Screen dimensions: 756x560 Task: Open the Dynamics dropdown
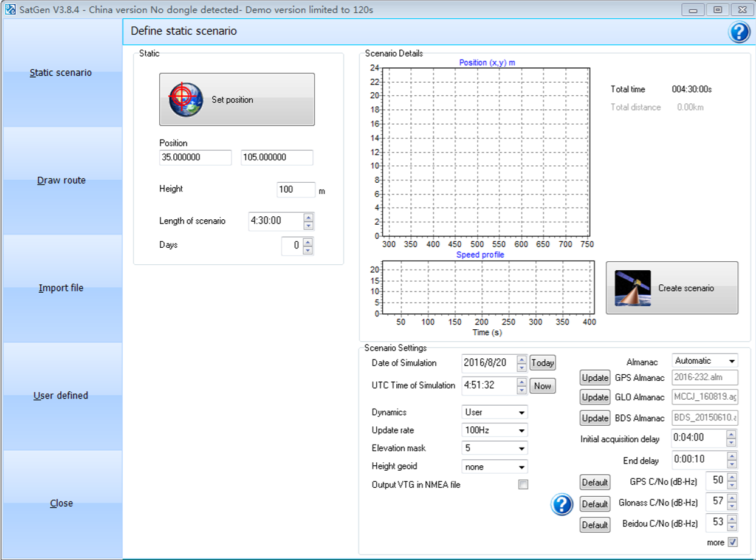495,412
